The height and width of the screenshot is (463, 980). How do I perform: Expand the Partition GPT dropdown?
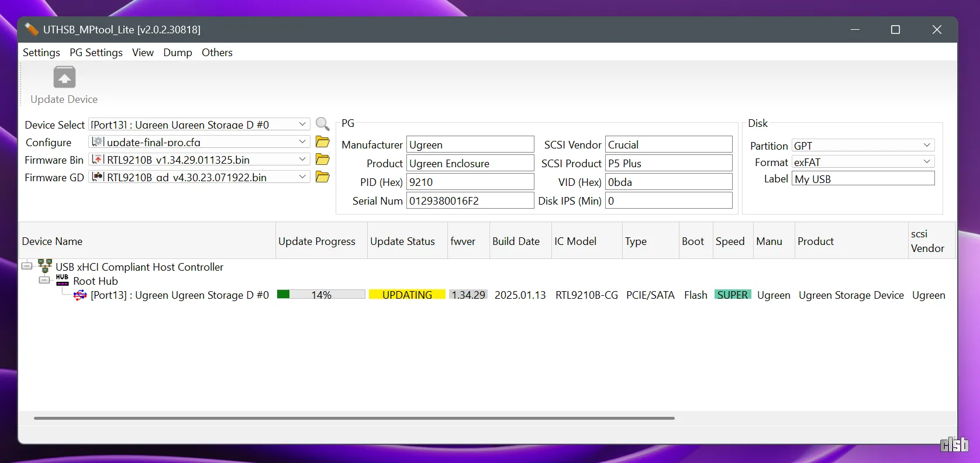coord(927,146)
